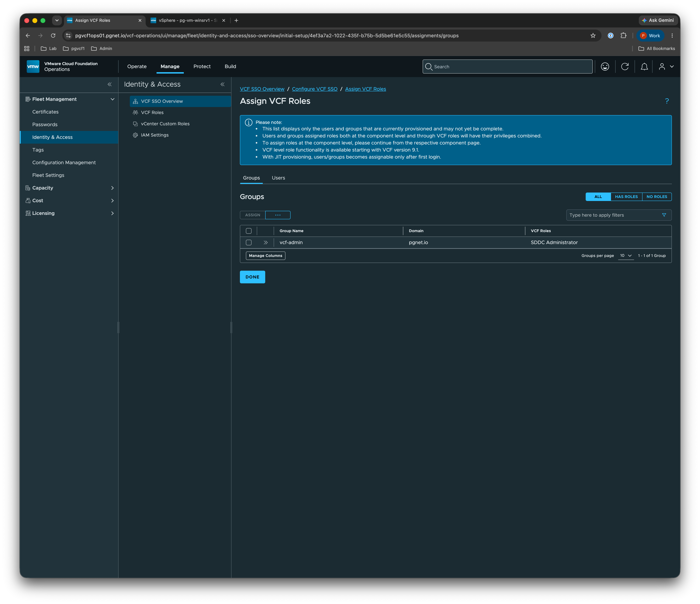The width and height of the screenshot is (700, 604).
Task: Click the info icon in note banner
Action: click(x=248, y=122)
